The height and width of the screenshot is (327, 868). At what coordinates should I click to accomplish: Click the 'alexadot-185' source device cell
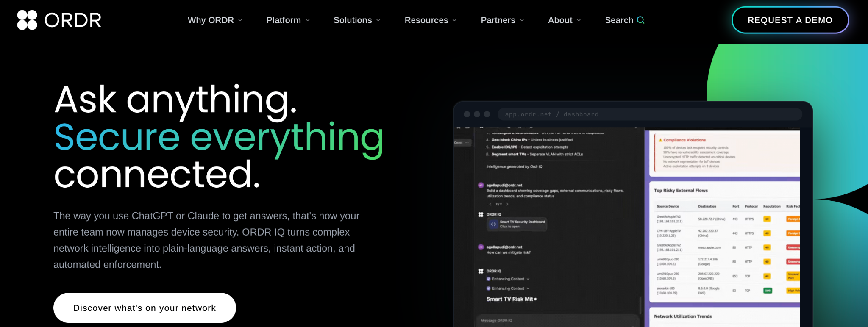667,291
